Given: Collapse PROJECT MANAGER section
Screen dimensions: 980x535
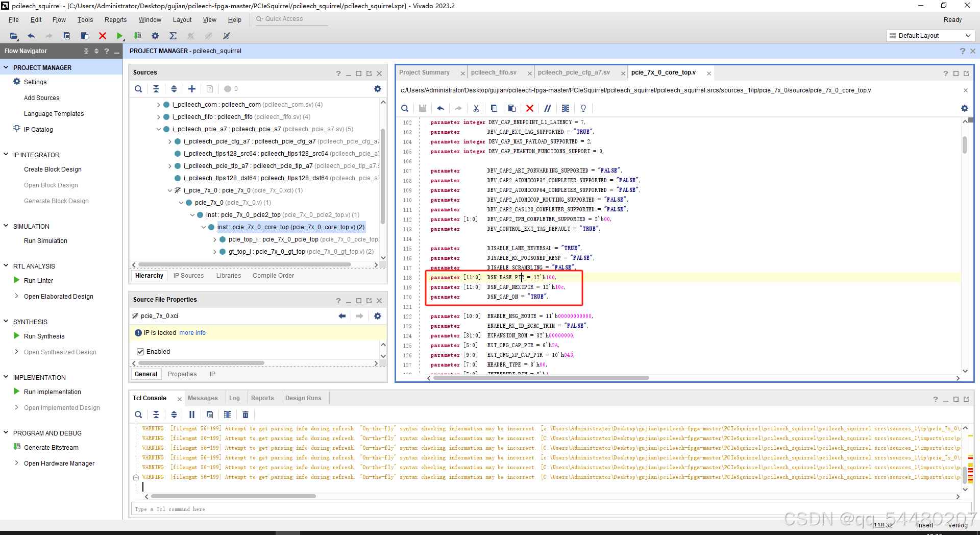Looking at the screenshot, I should [6, 67].
